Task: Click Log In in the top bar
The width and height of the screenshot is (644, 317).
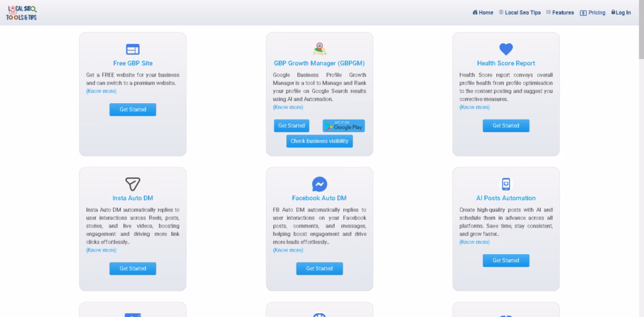Action: click(621, 13)
